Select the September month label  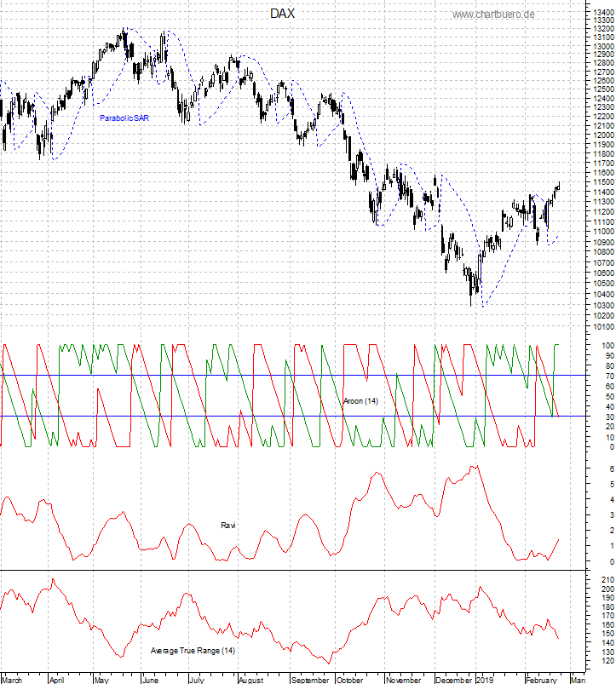(x=310, y=680)
